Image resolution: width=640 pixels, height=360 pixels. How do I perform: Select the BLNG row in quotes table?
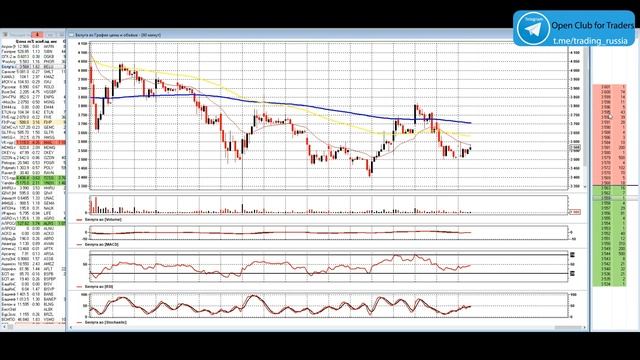(x=33, y=304)
